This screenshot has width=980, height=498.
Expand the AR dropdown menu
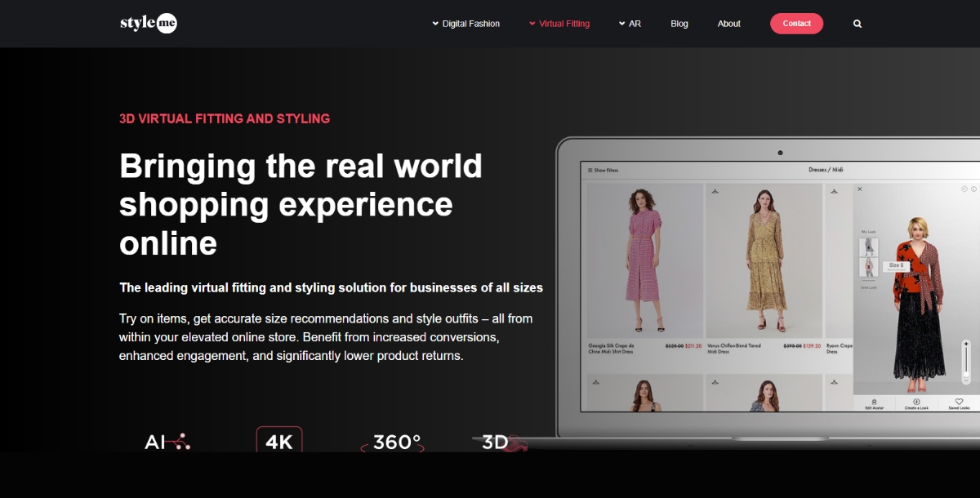(630, 24)
